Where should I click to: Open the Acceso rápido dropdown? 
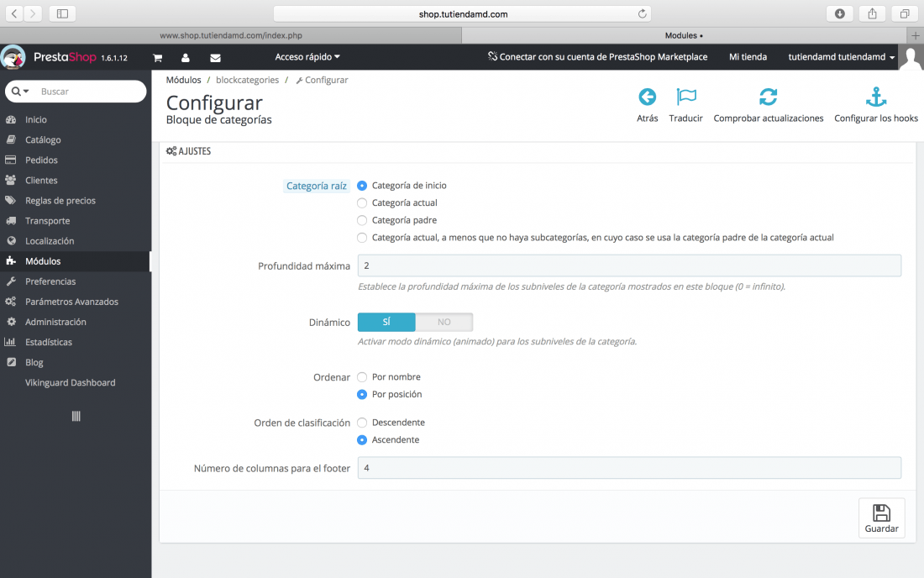click(307, 57)
